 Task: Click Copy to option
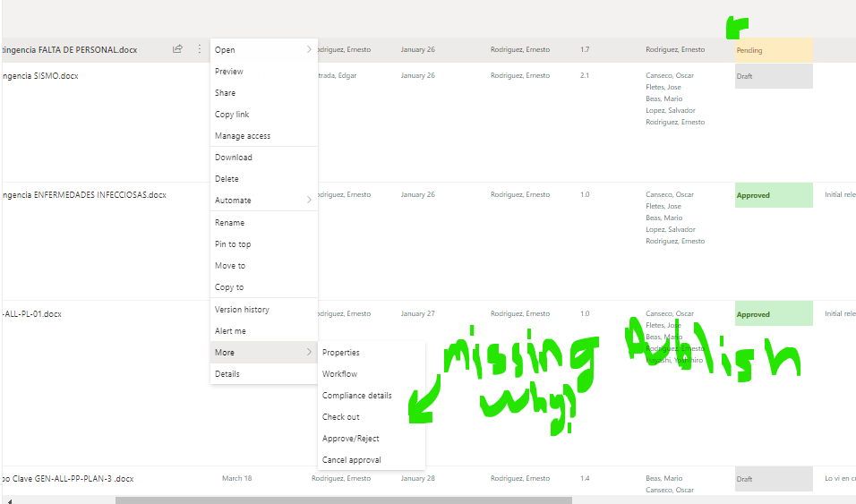263,287
